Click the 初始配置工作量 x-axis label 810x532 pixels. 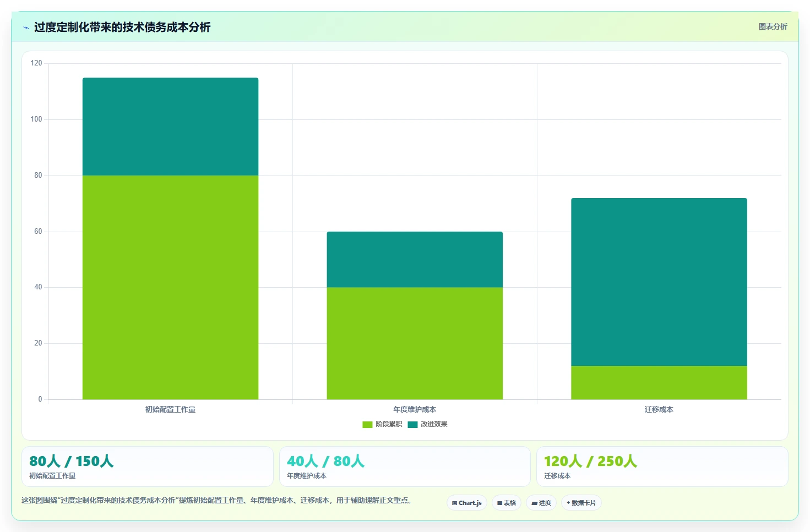point(170,409)
